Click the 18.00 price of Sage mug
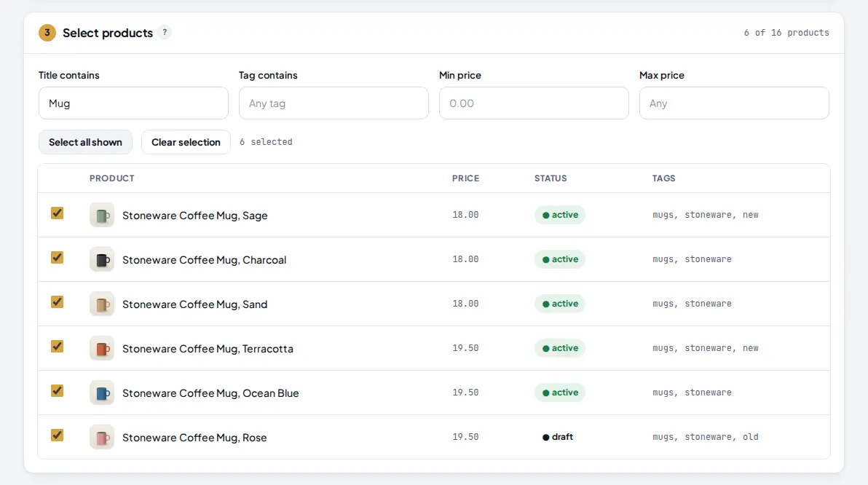This screenshot has width=868, height=485. tap(465, 215)
